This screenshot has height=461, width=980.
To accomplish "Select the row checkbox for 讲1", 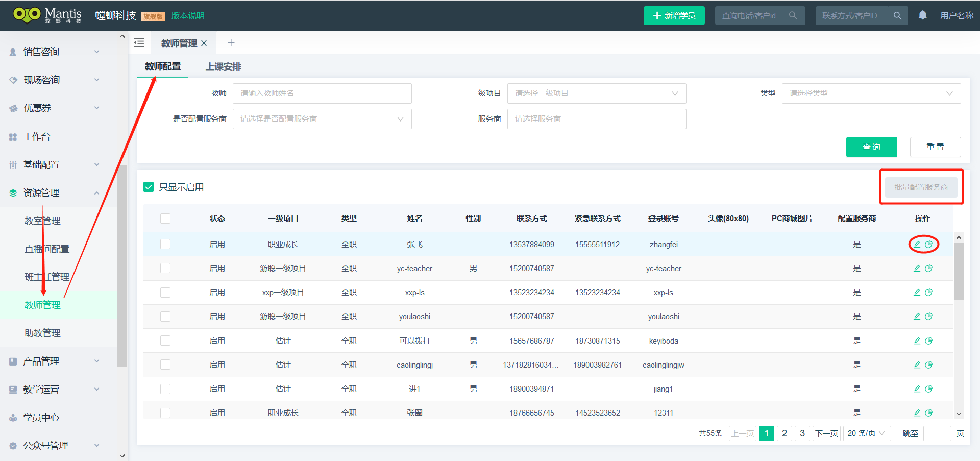I will point(165,389).
